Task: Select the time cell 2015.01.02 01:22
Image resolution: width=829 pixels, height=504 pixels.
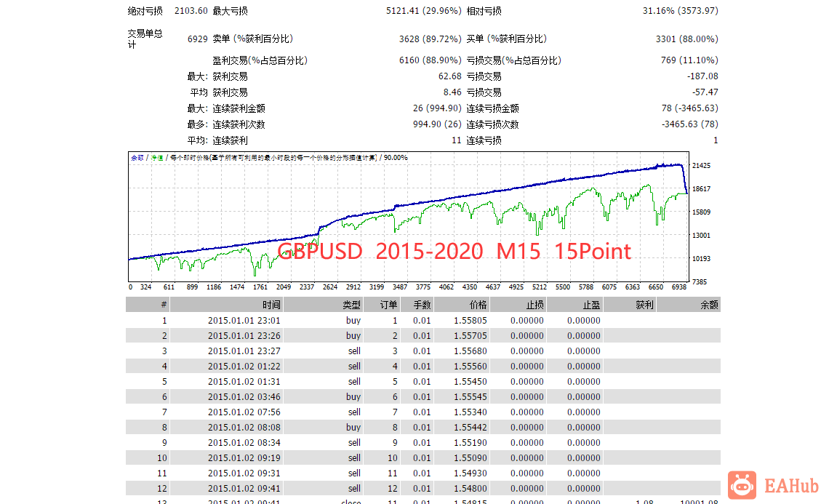Action: point(244,367)
